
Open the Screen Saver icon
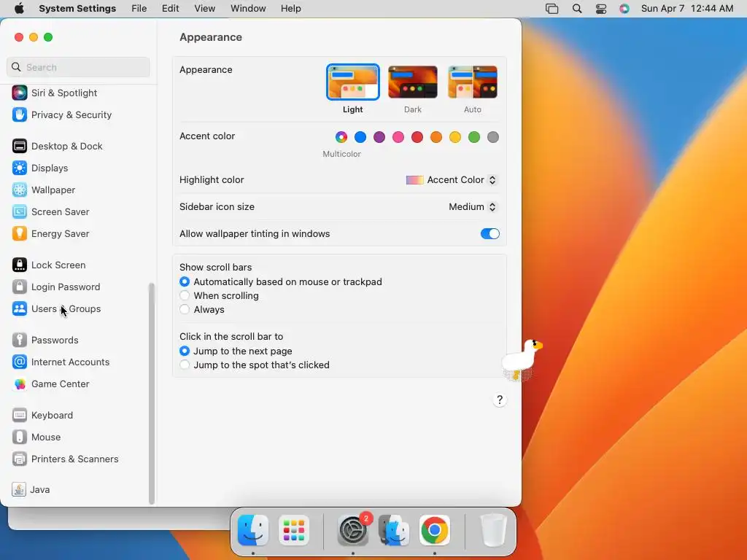click(x=20, y=212)
